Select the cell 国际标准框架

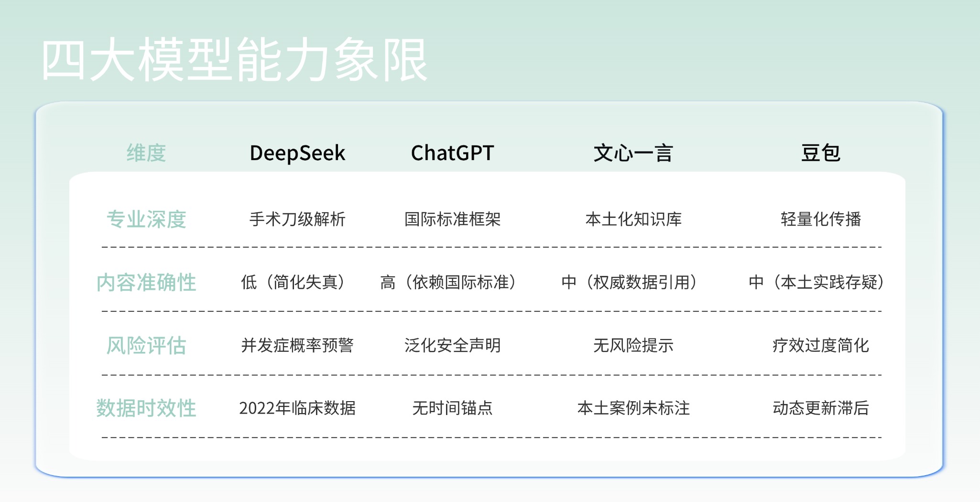tap(452, 219)
